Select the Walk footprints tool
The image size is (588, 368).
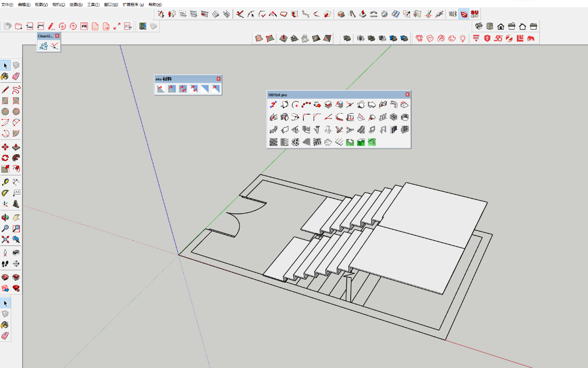pos(5,264)
